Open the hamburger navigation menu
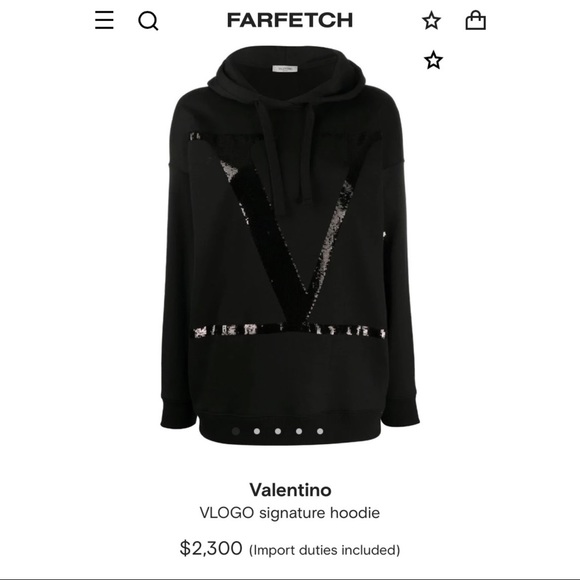This screenshot has width=580, height=580. [x=104, y=20]
